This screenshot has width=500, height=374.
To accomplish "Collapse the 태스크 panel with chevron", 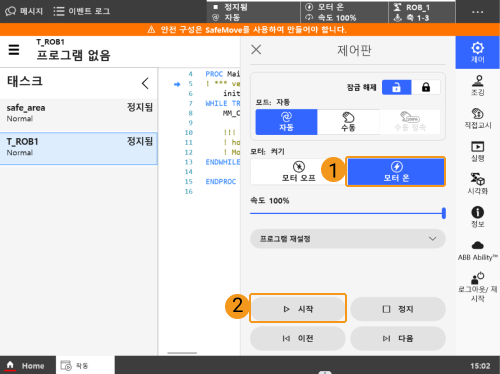I will click(x=145, y=83).
